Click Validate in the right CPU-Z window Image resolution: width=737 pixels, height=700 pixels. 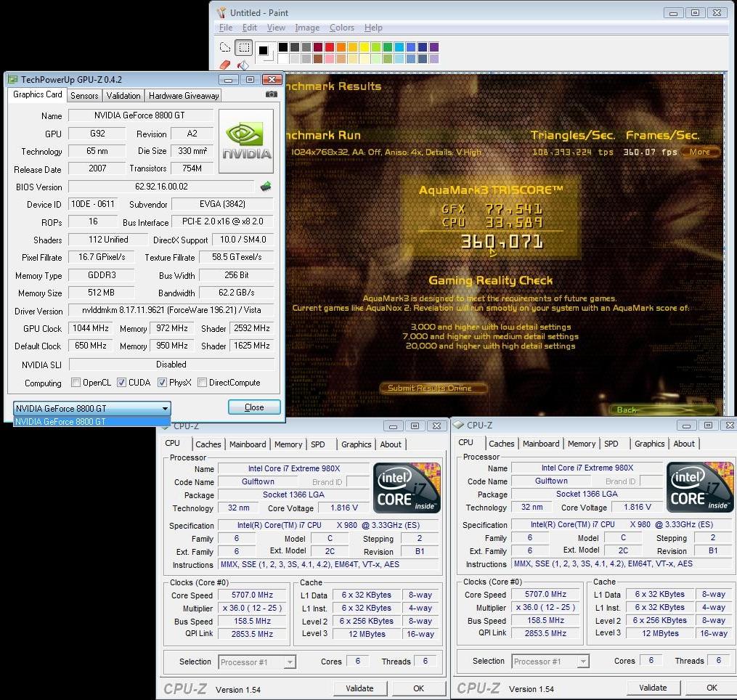653,688
